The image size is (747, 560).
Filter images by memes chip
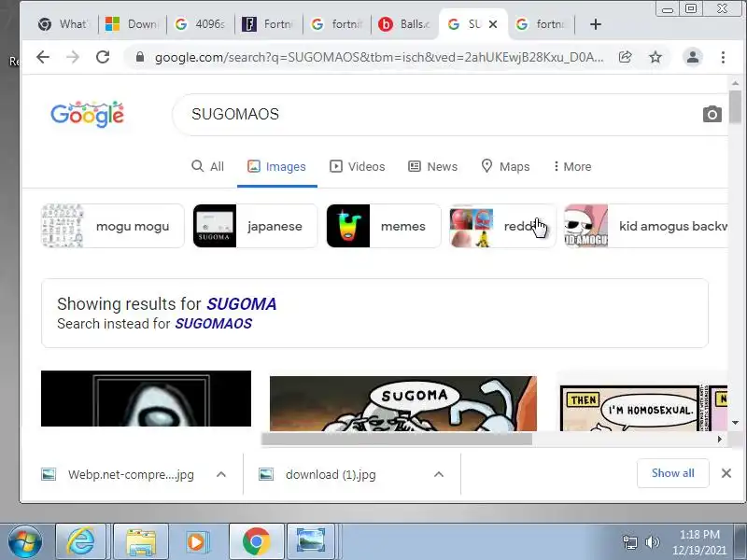(x=384, y=226)
